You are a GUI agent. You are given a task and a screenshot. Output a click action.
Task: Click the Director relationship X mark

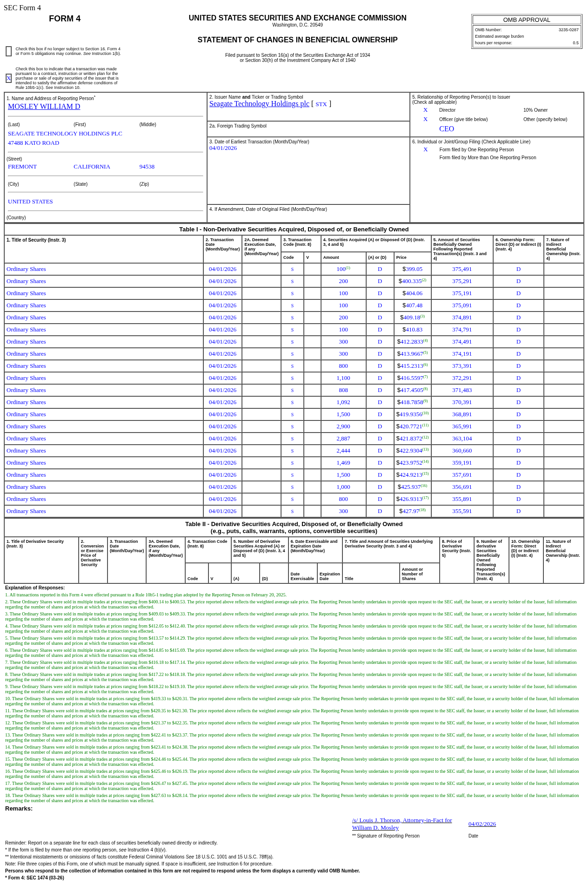[x=425, y=110]
